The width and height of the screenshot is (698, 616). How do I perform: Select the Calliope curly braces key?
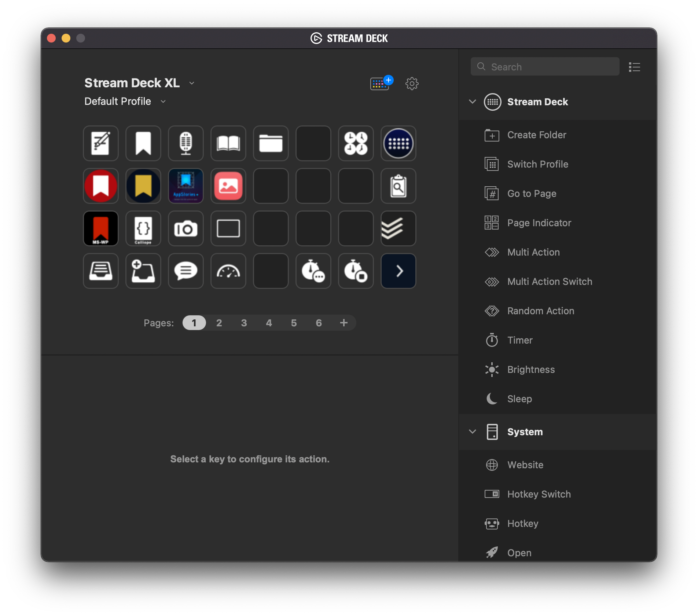143,228
